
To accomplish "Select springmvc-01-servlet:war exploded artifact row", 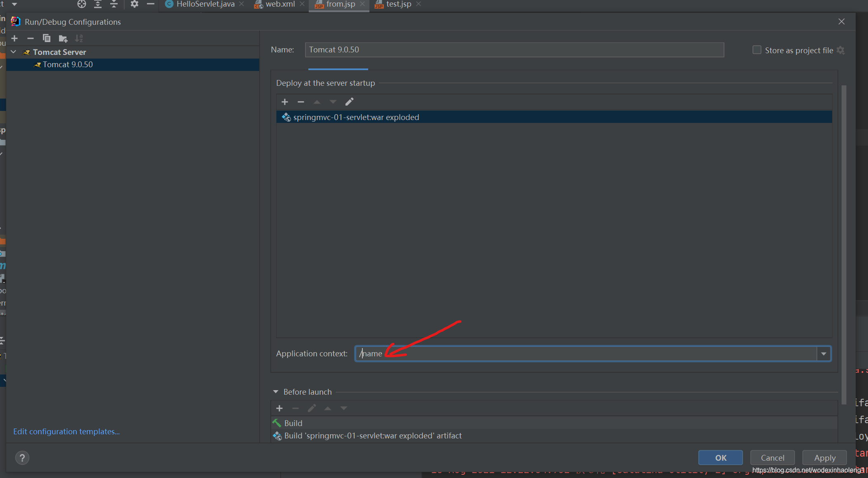I will click(x=554, y=117).
